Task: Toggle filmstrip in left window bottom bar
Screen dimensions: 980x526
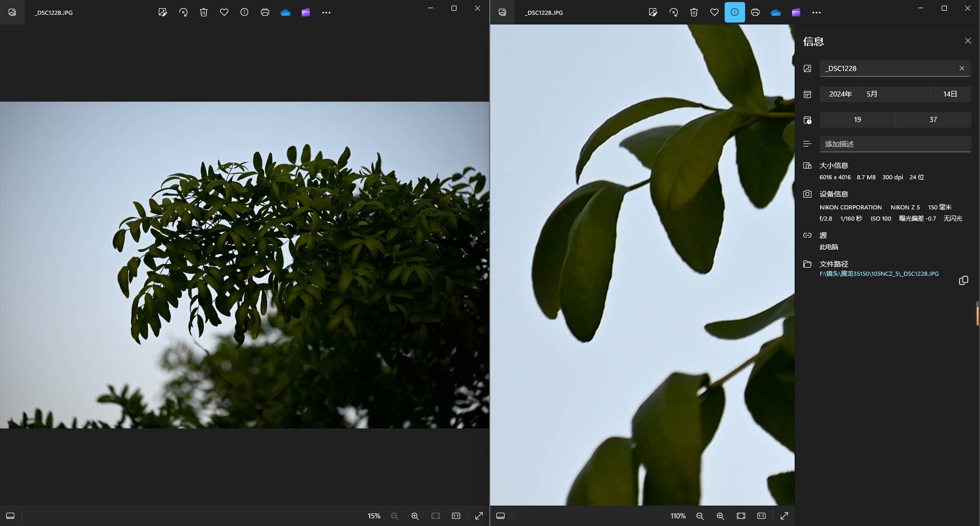Action: point(10,516)
